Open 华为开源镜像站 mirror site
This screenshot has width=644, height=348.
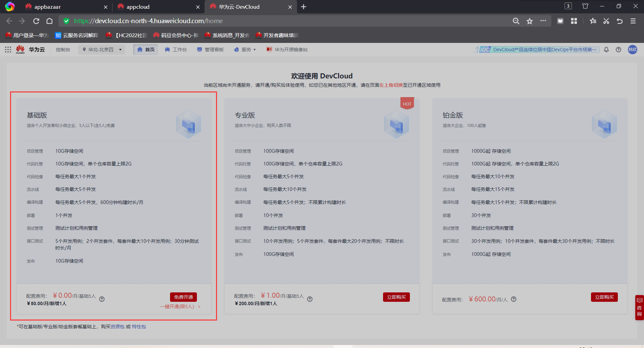tap(287, 50)
